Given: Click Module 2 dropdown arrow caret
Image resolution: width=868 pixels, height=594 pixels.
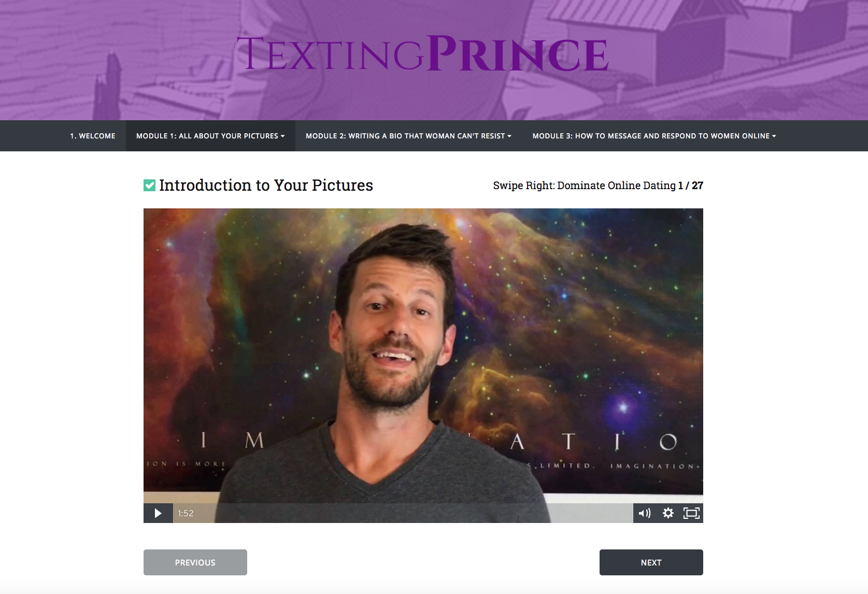Looking at the screenshot, I should point(509,136).
